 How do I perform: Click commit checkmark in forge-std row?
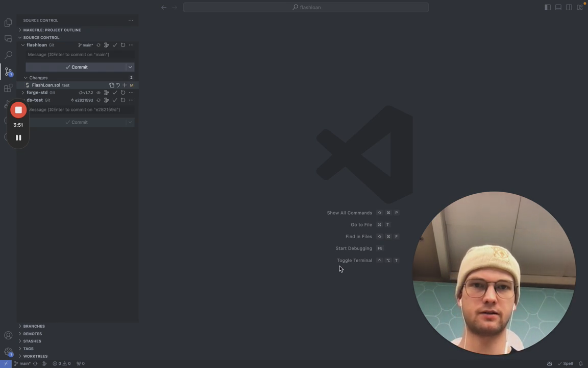[115, 93]
